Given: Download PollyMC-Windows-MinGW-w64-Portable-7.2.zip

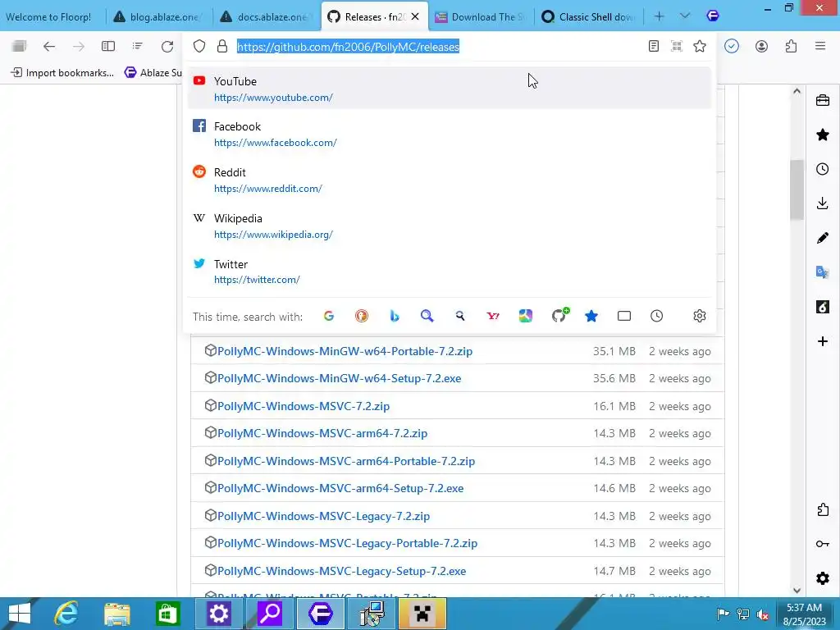Looking at the screenshot, I should point(345,351).
